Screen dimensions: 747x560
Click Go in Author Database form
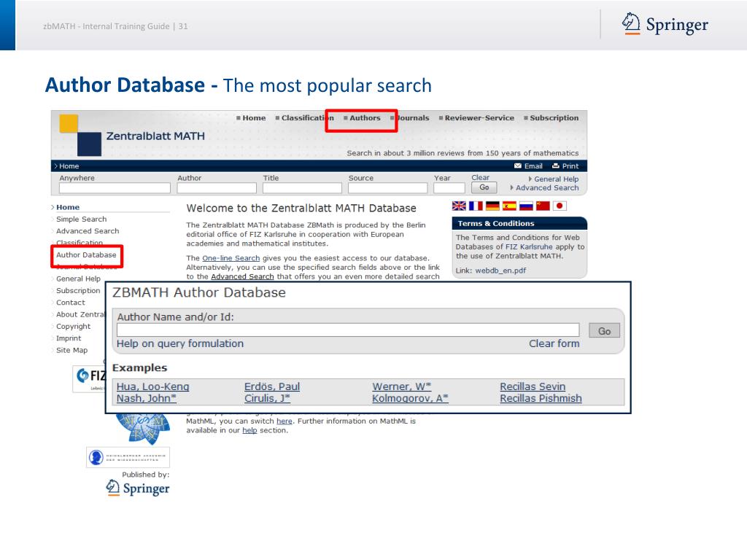tap(605, 330)
